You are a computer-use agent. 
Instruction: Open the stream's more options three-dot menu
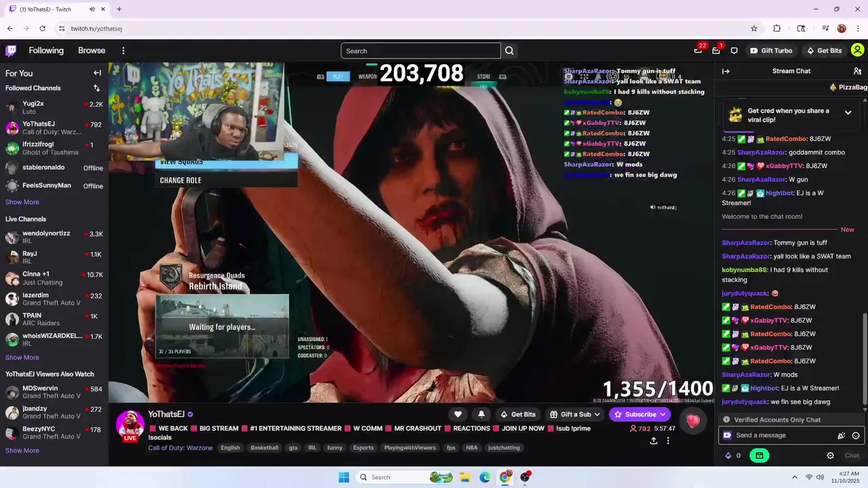pyautogui.click(x=668, y=441)
